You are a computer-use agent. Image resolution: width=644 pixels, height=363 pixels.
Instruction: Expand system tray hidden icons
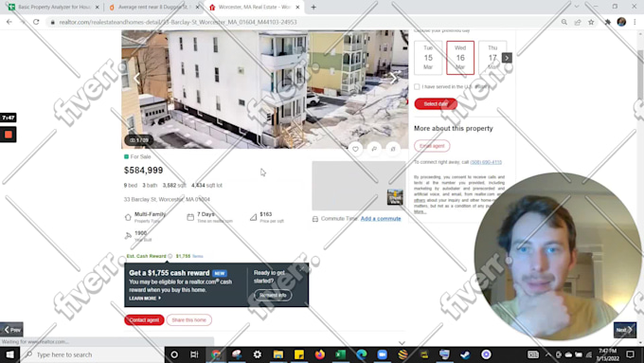click(x=548, y=354)
